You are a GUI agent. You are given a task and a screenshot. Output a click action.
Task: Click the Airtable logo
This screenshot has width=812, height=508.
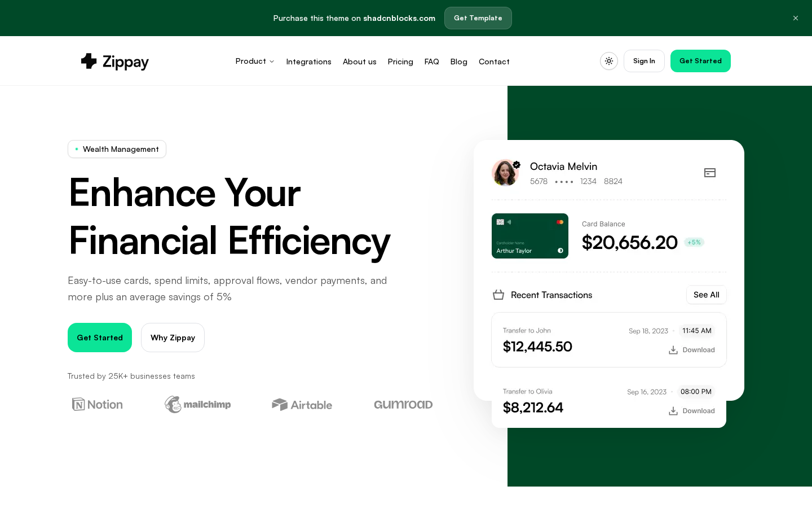point(302,405)
